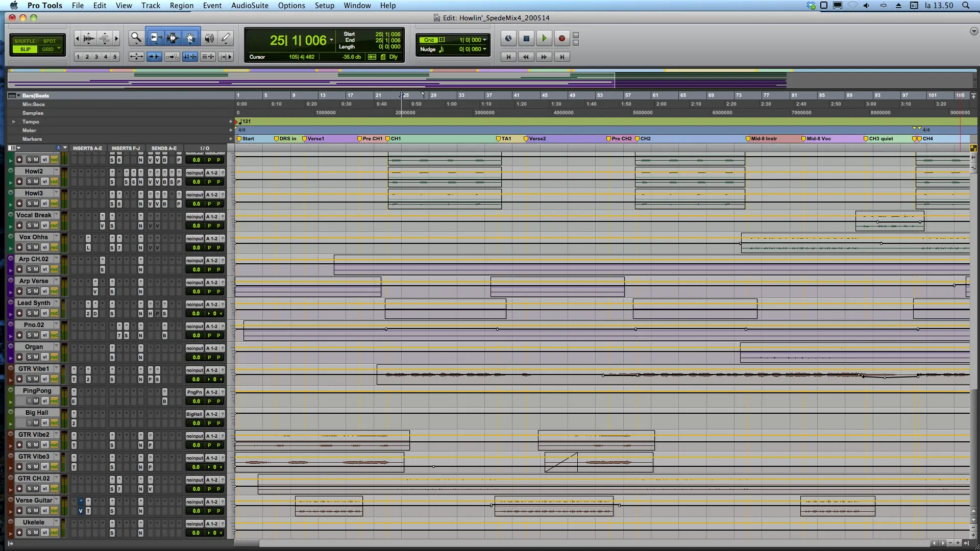Open Vox Ohhs noinput input selector
Viewport: 980px width, 551px height.
point(194,239)
